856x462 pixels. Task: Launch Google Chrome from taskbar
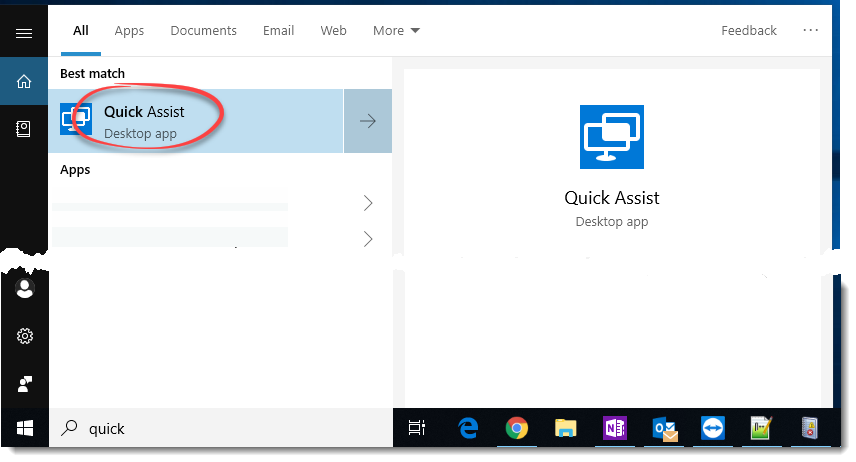pos(516,428)
